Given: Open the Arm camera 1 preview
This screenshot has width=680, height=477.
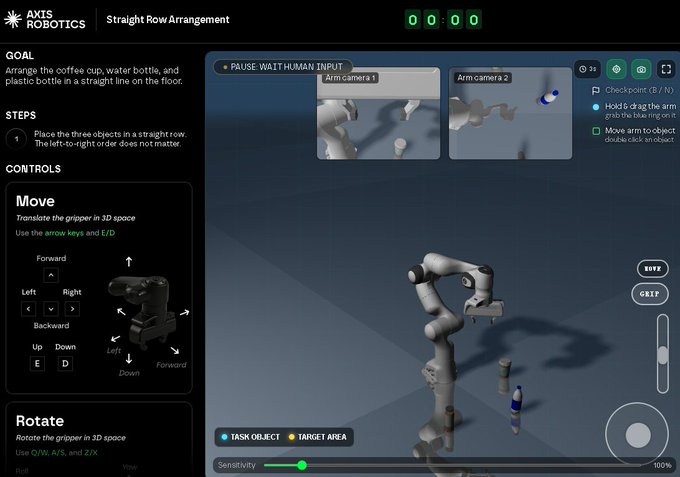Looking at the screenshot, I should click(x=379, y=113).
